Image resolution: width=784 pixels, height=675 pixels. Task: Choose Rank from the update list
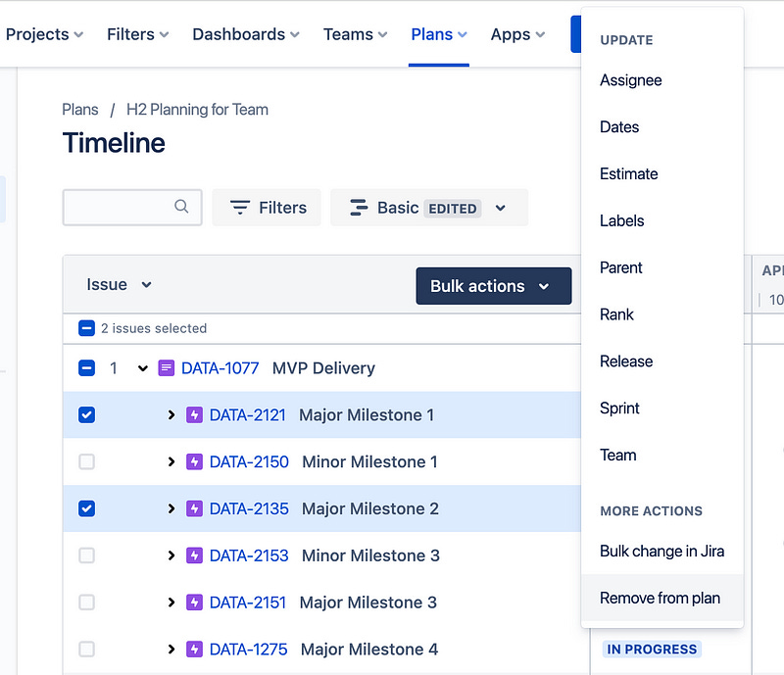pyautogui.click(x=662, y=314)
